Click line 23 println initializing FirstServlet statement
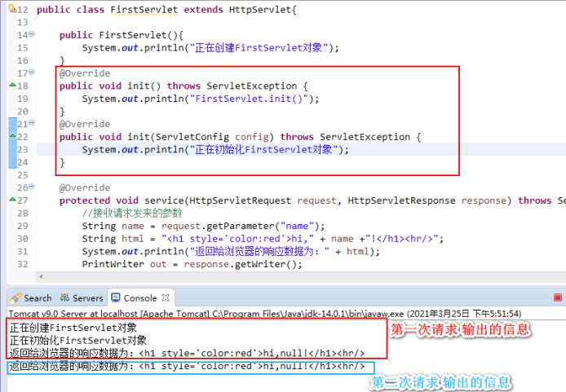 point(215,150)
